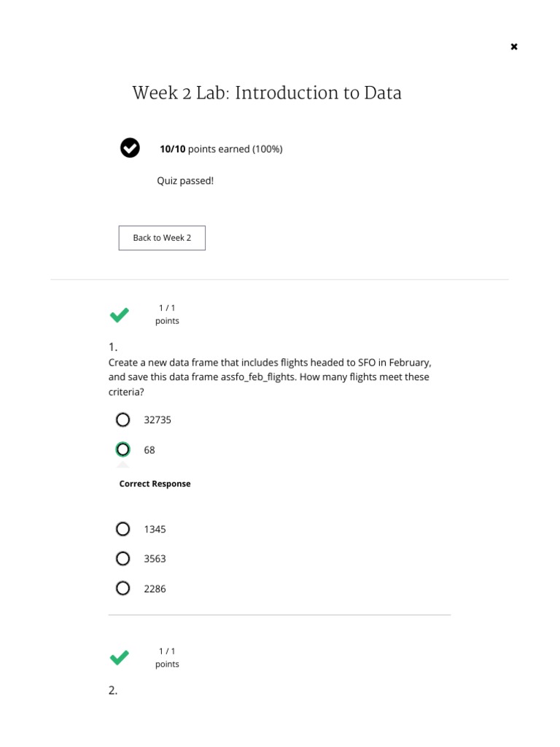
Task: Click the 1 / 1 points label for question 1
Action: 167,314
